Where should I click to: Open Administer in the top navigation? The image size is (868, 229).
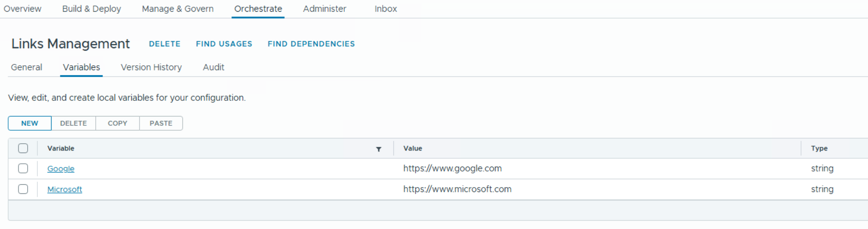point(324,9)
